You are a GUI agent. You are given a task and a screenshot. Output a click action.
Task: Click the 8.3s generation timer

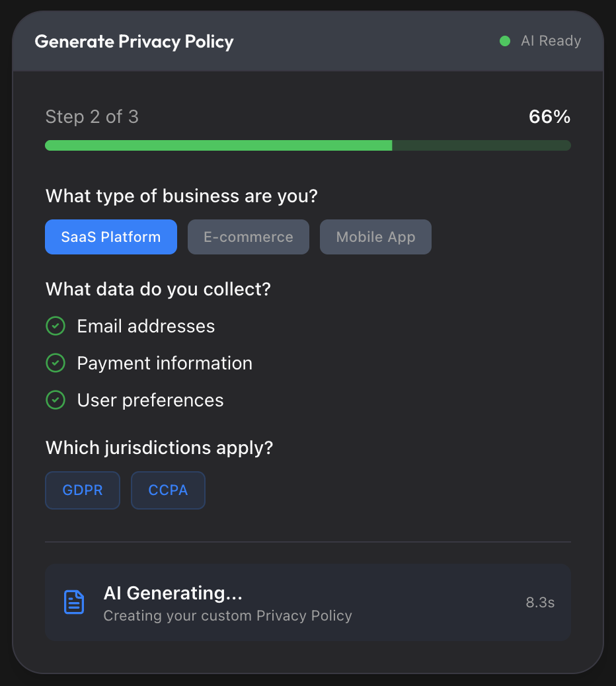click(x=540, y=602)
